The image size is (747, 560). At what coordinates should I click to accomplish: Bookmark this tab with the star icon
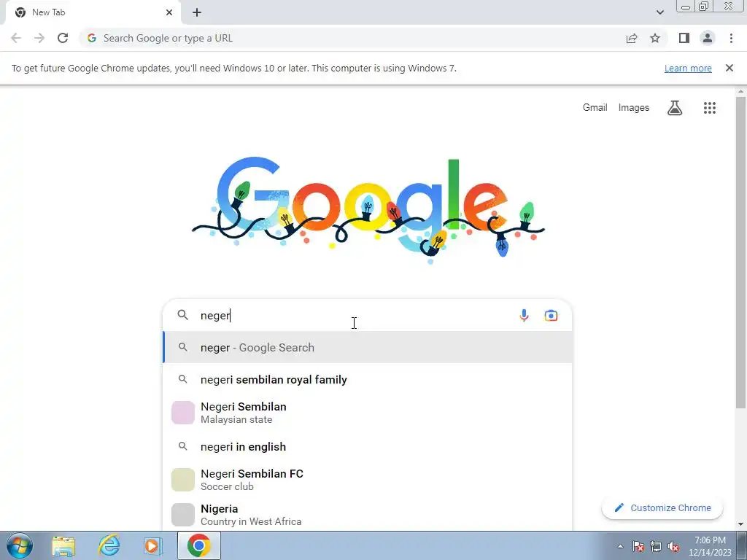click(x=655, y=38)
